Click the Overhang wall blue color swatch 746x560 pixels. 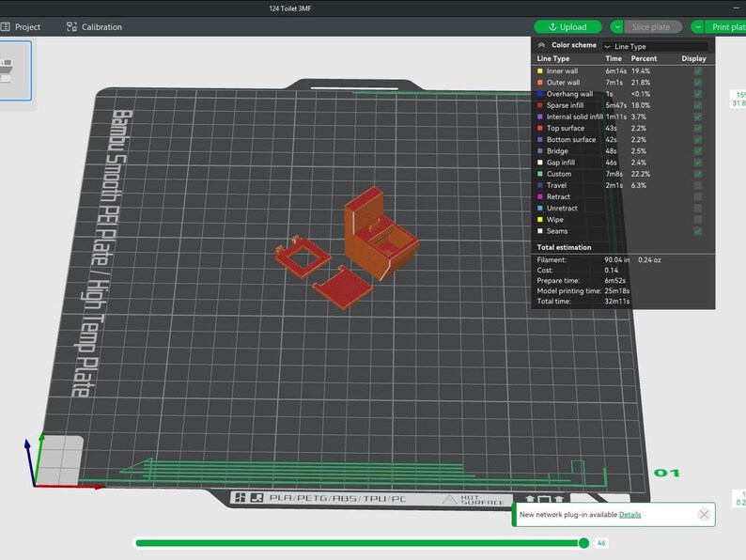pyautogui.click(x=540, y=94)
